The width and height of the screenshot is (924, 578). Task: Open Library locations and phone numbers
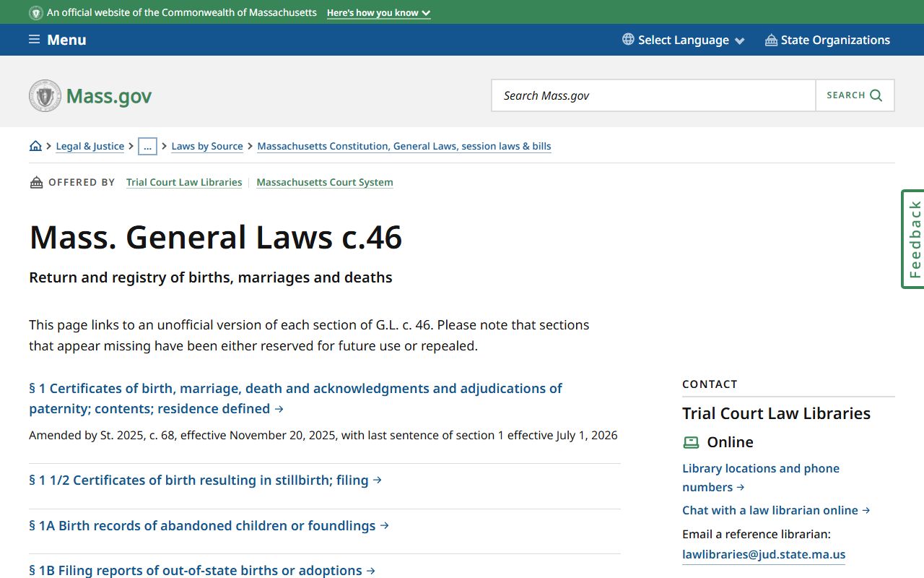761,478
